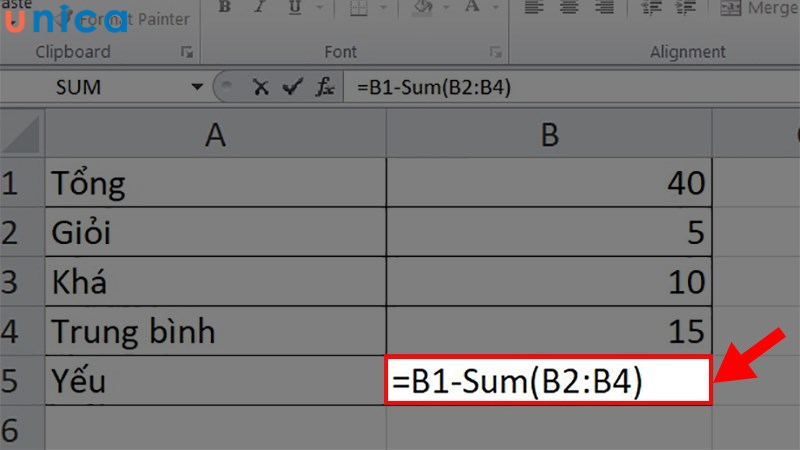The width and height of the screenshot is (800, 450).
Task: Open Insert Function fx dialog
Action: coord(324,87)
